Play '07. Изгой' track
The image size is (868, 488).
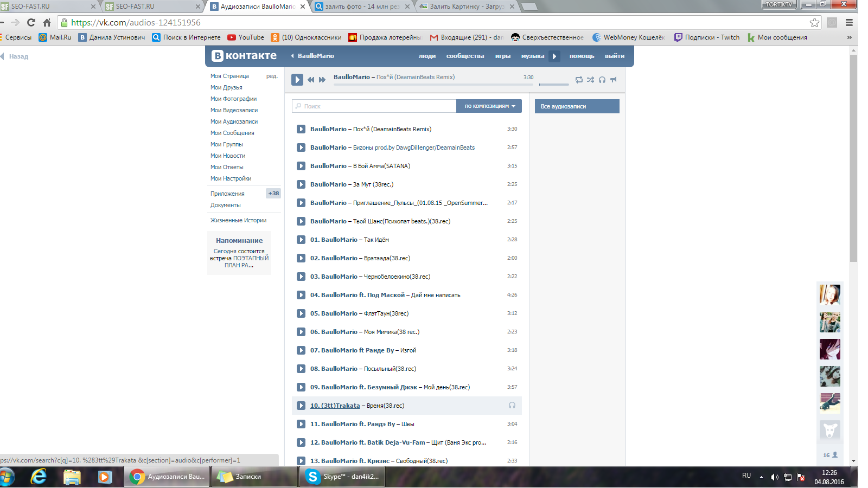(x=301, y=350)
